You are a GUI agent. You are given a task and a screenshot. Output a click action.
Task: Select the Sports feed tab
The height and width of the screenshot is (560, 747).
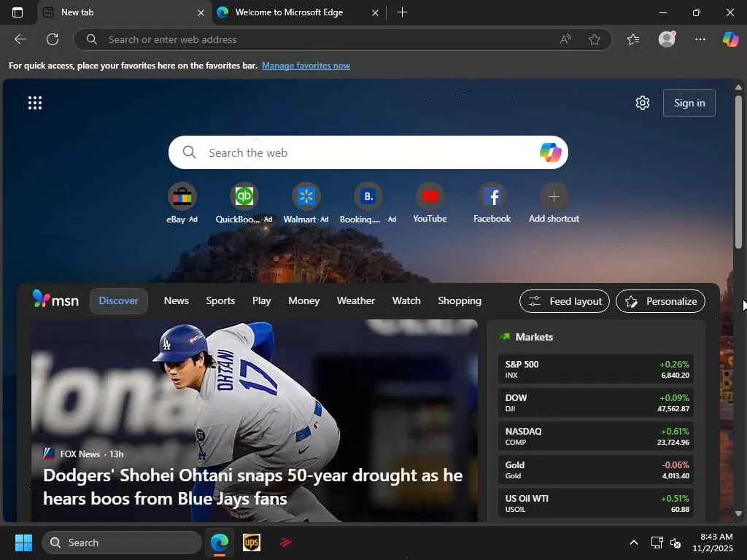coord(220,301)
